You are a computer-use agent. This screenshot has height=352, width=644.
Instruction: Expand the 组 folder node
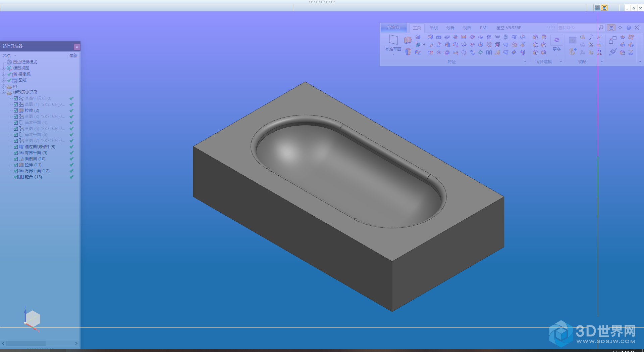(4, 86)
